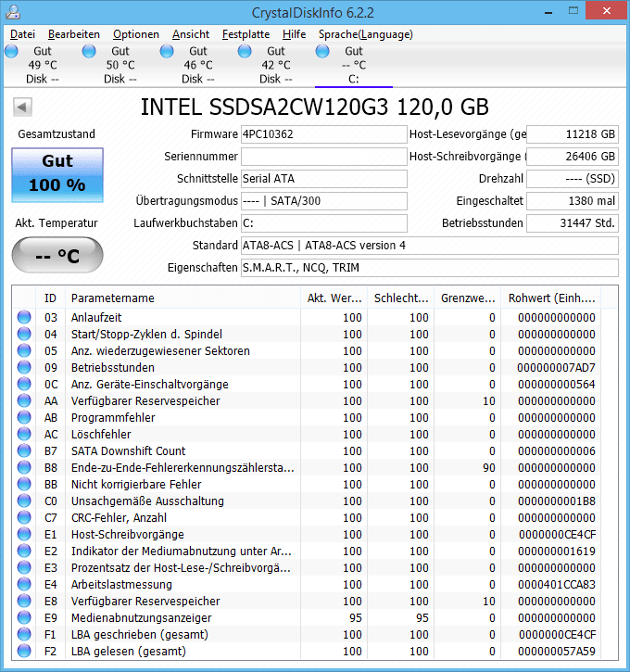Click the Übertragungsmodus SATA/300 field

[323, 201]
